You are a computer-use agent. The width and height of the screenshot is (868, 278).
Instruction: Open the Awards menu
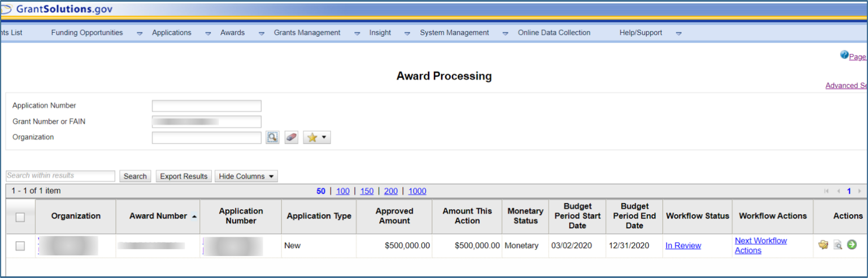(x=232, y=33)
